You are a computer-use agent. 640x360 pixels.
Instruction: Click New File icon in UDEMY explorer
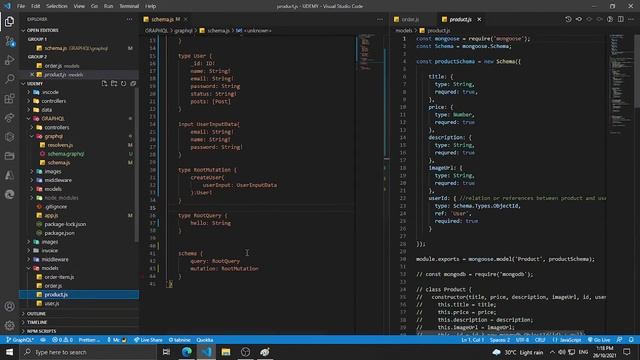pyautogui.click(x=104, y=84)
